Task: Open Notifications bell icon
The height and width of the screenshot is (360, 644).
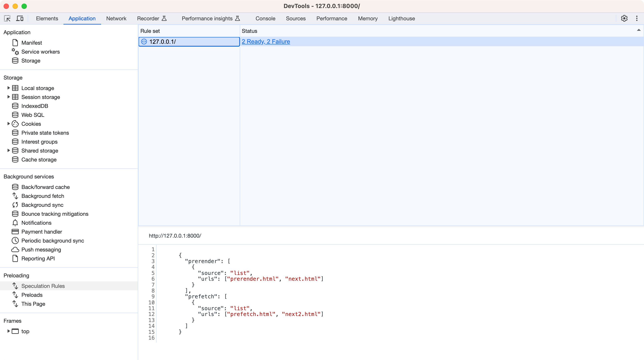Action: pos(15,223)
